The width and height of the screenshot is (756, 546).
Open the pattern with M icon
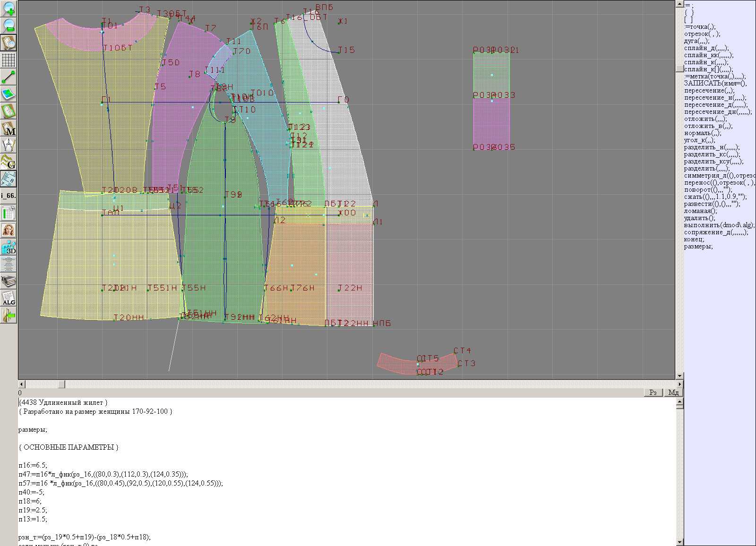click(x=9, y=128)
